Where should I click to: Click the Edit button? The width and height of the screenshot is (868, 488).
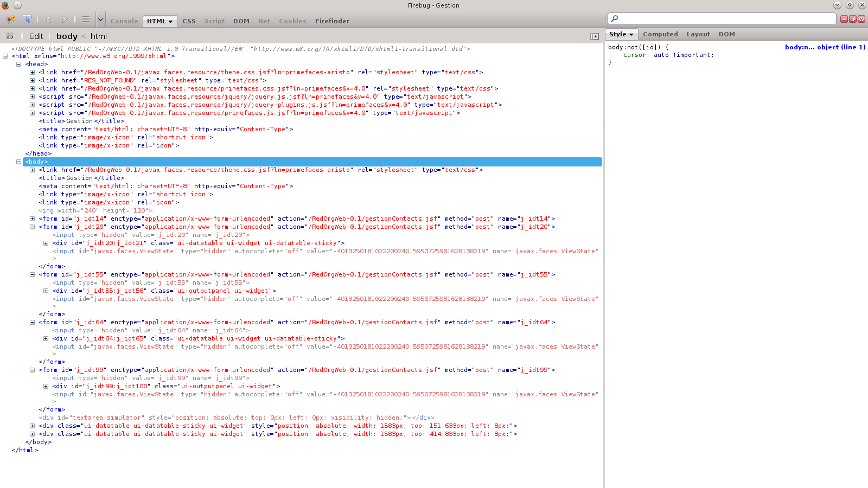point(36,36)
